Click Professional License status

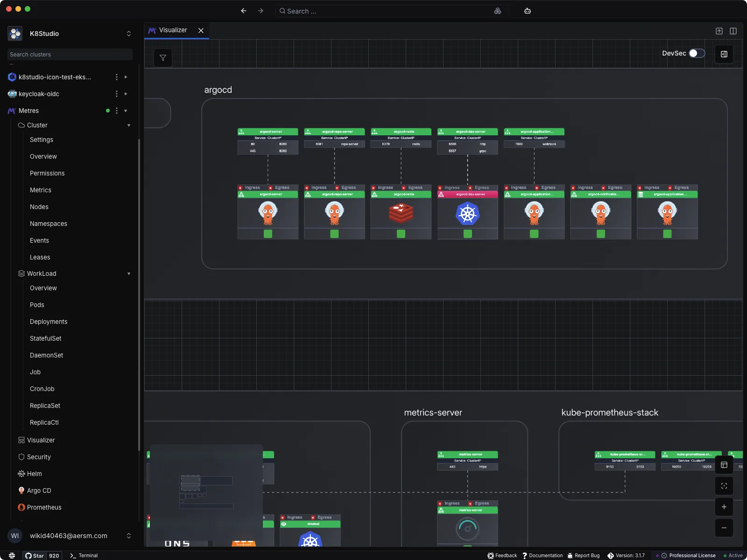[x=689, y=555]
